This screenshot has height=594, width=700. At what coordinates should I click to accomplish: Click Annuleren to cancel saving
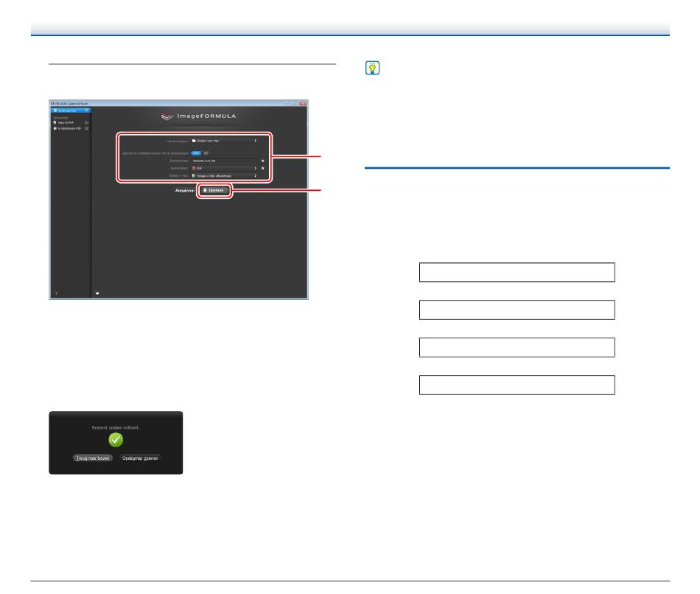(x=185, y=191)
